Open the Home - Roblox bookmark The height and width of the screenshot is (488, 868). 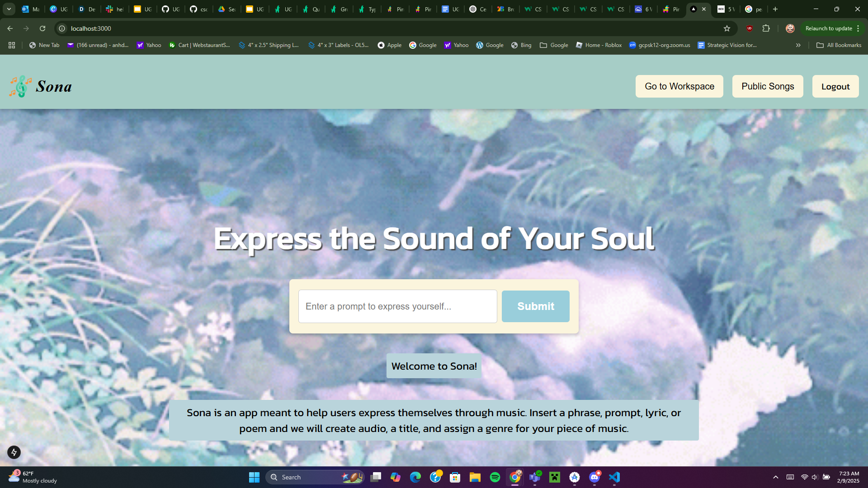pos(599,45)
